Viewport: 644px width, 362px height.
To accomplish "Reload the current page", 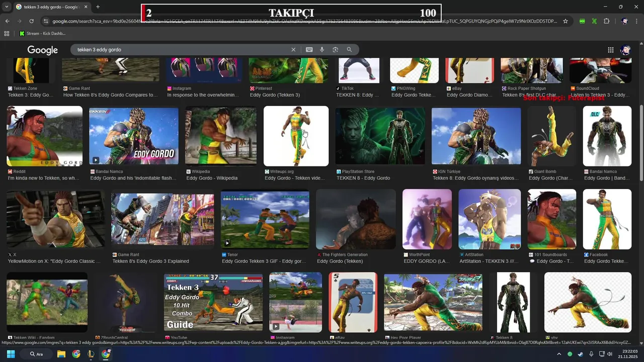I will coord(31,21).
